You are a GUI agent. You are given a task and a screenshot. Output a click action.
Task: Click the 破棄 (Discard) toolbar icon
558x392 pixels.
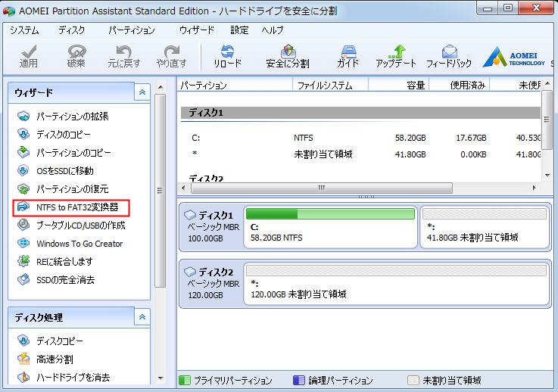[x=76, y=51]
